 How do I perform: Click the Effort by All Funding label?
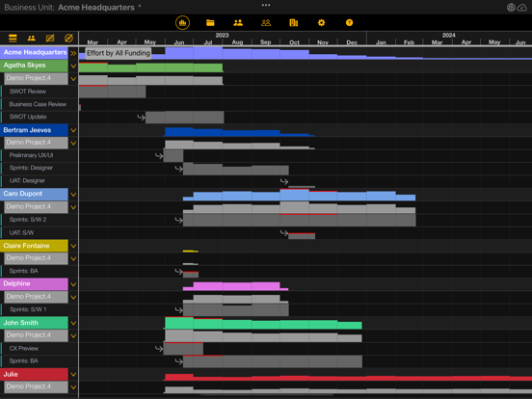click(x=119, y=53)
